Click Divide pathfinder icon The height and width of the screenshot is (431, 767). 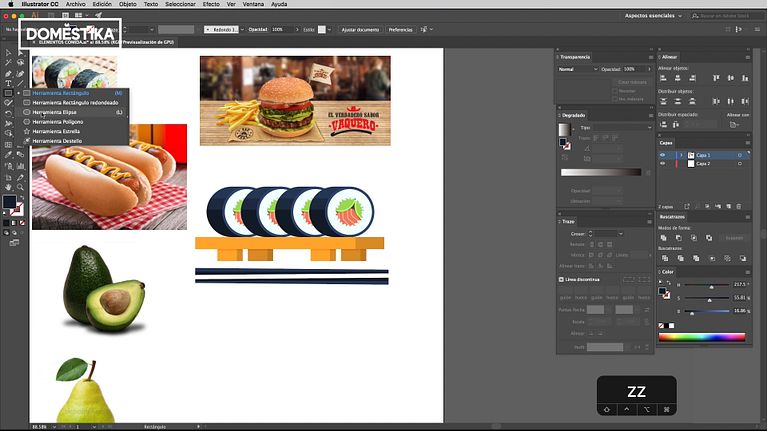pos(665,258)
